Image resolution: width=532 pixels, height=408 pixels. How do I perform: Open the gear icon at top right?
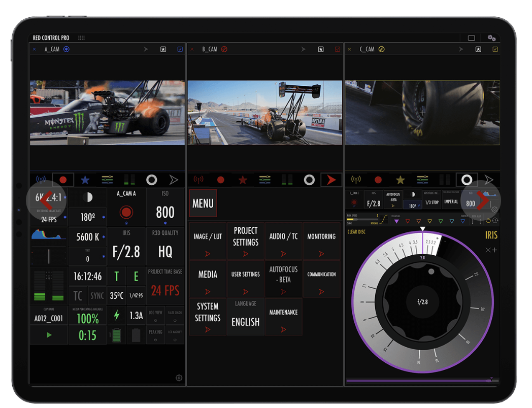click(491, 38)
